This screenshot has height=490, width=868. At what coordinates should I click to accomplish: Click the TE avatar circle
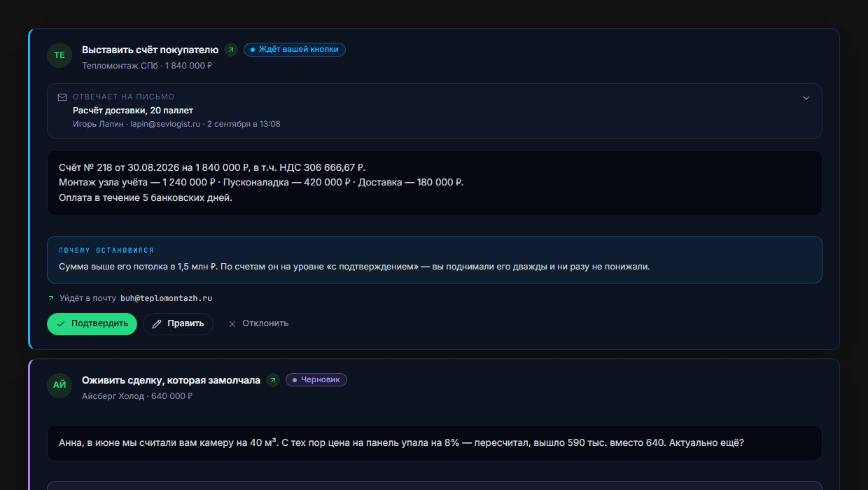(x=59, y=55)
